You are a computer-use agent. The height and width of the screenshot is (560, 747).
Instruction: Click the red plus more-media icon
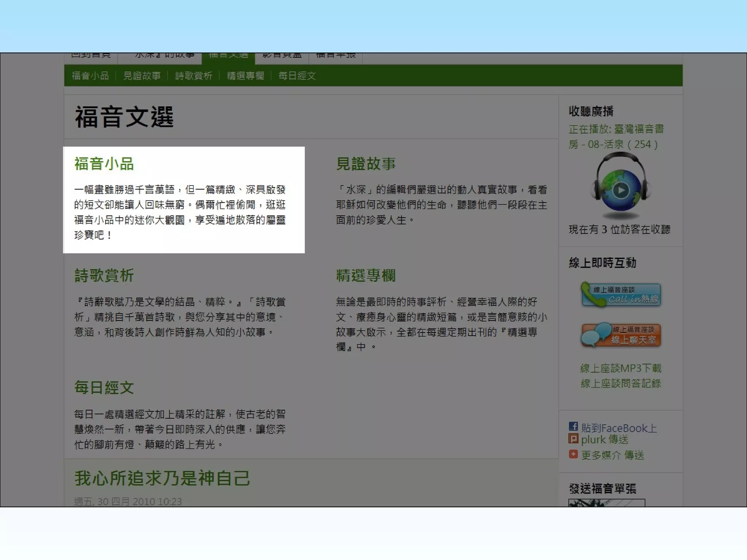(573, 454)
